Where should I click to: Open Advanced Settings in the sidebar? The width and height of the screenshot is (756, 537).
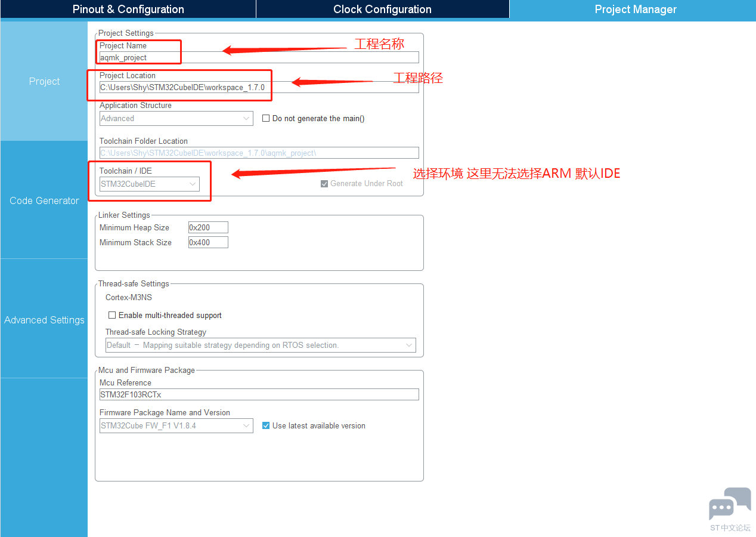(x=44, y=320)
